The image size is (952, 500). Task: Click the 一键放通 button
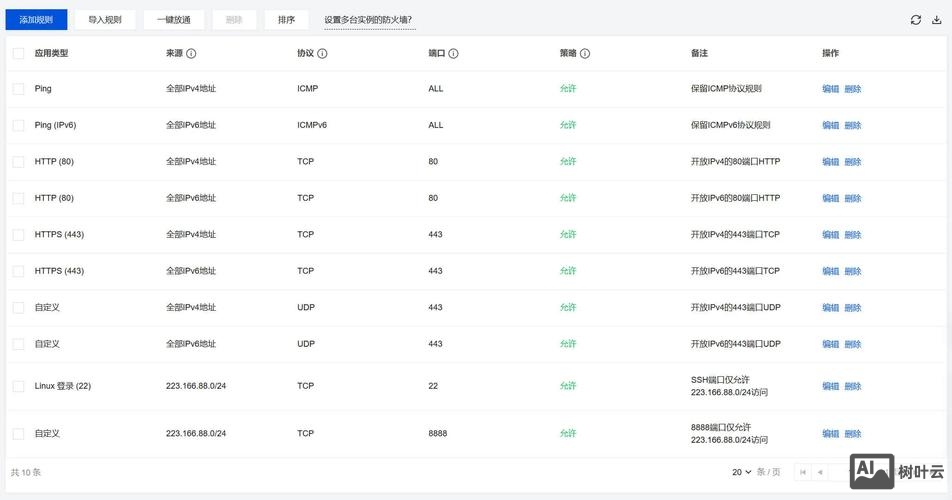pos(174,20)
